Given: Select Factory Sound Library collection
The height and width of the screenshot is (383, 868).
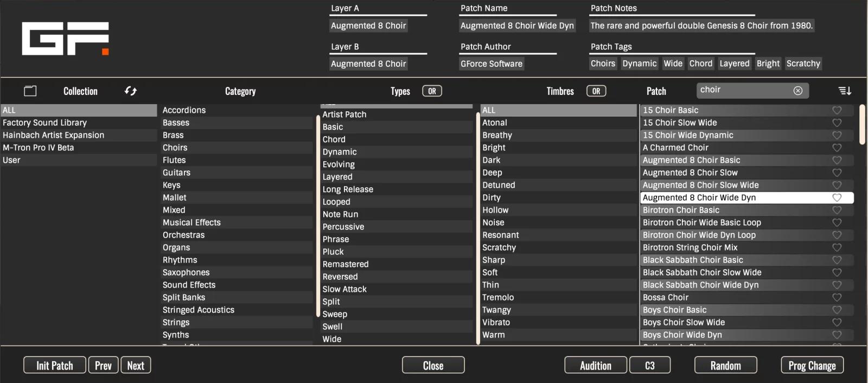Looking at the screenshot, I should click(x=44, y=123).
